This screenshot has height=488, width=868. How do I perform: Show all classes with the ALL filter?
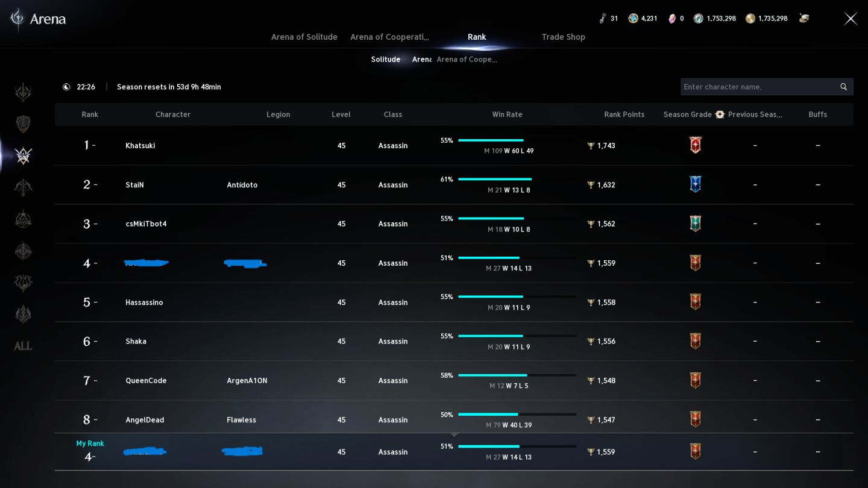[x=23, y=346]
